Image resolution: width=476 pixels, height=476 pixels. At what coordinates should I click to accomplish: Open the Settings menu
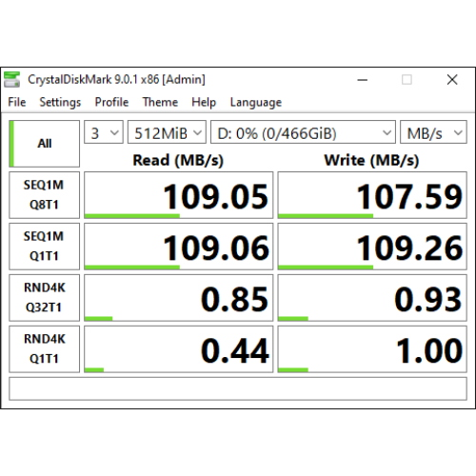pyautogui.click(x=60, y=102)
